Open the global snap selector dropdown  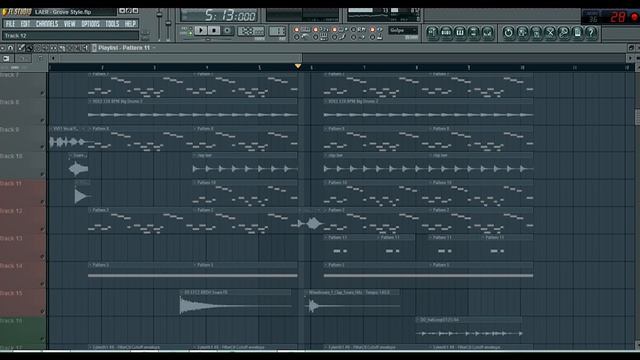click(x=402, y=31)
